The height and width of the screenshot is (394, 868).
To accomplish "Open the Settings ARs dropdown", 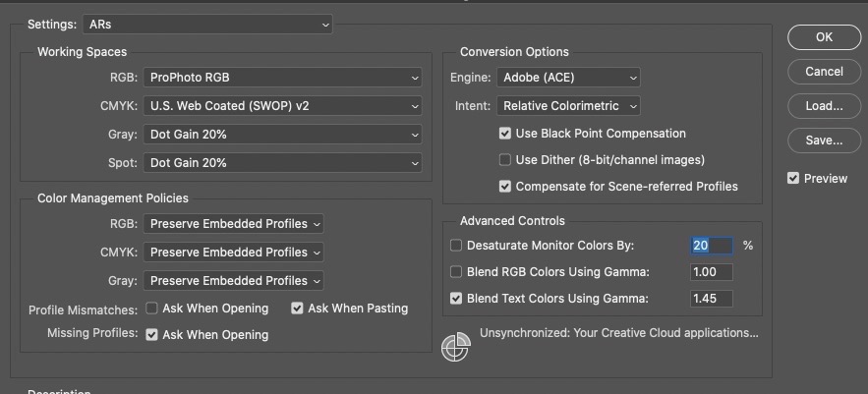I will click(x=209, y=24).
